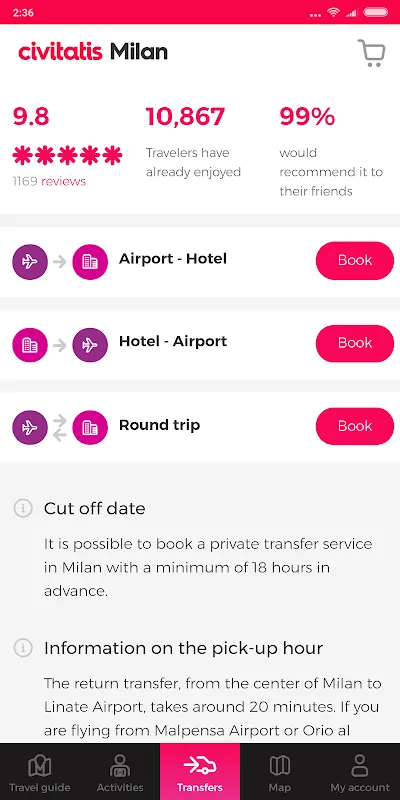
Task: Select the Transfers car icon tab
Action: [200, 765]
